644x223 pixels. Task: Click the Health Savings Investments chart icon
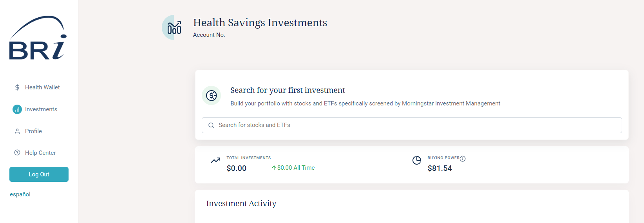tap(174, 27)
